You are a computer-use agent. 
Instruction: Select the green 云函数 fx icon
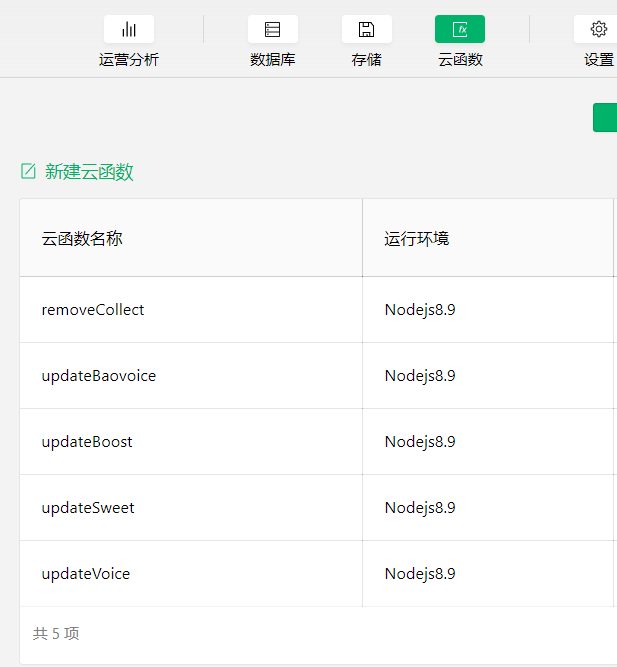click(x=460, y=29)
